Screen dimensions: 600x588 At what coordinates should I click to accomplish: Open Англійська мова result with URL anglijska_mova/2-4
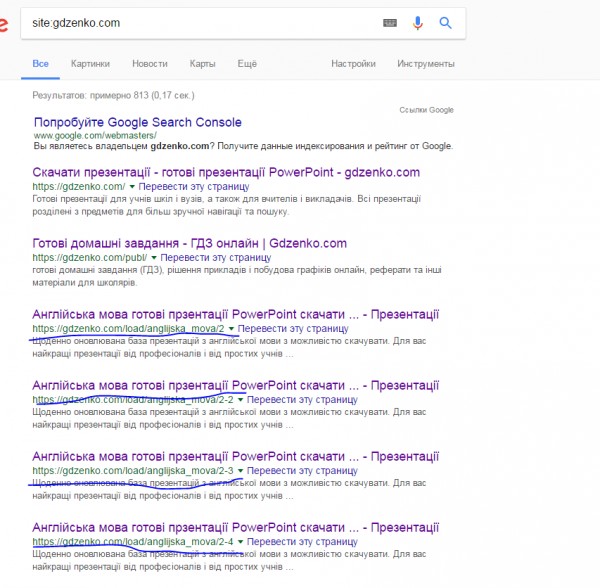(235, 528)
